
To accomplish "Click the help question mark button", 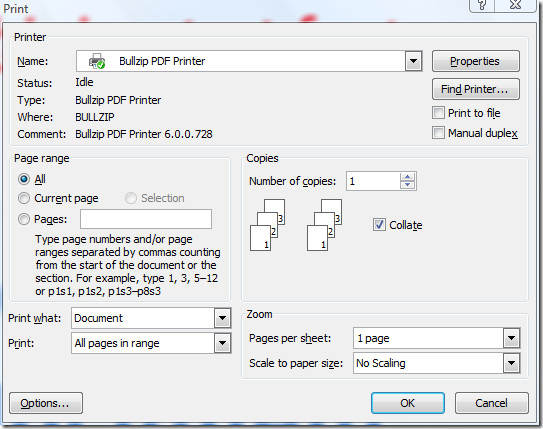I will (x=482, y=5).
